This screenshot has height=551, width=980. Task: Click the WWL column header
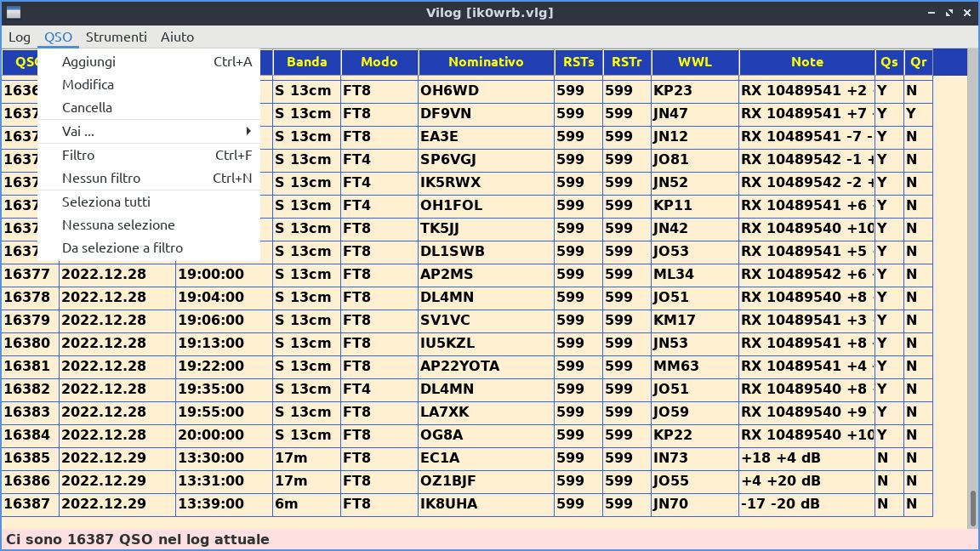coord(695,62)
